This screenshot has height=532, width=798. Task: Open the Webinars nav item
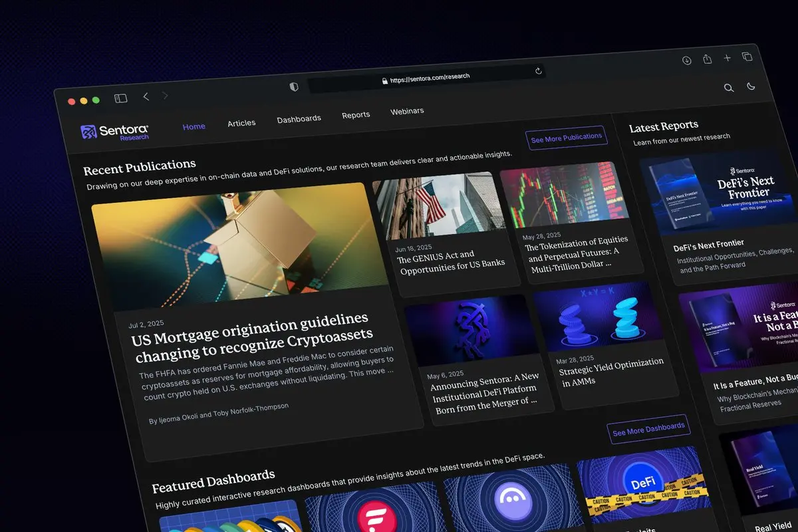pos(407,111)
